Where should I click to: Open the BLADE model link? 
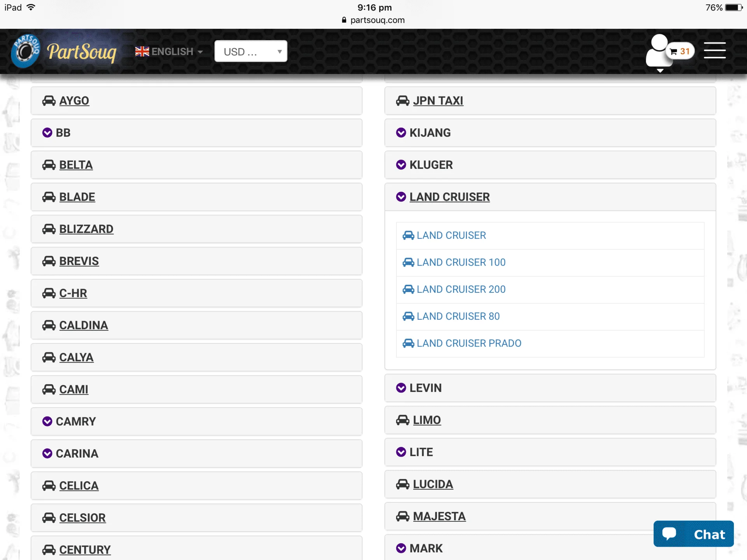click(77, 197)
